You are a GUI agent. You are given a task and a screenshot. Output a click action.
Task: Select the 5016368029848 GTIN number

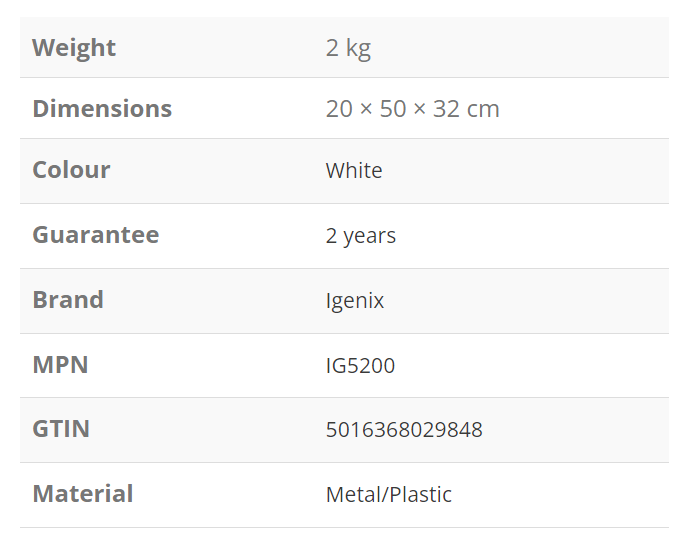pos(404,430)
